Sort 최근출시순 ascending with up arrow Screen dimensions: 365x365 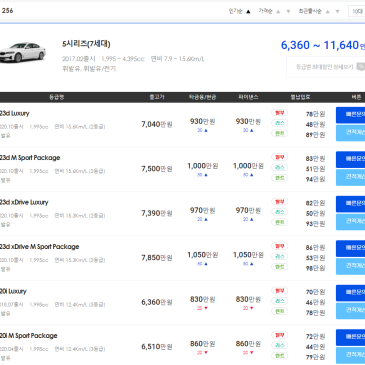(x=328, y=12)
